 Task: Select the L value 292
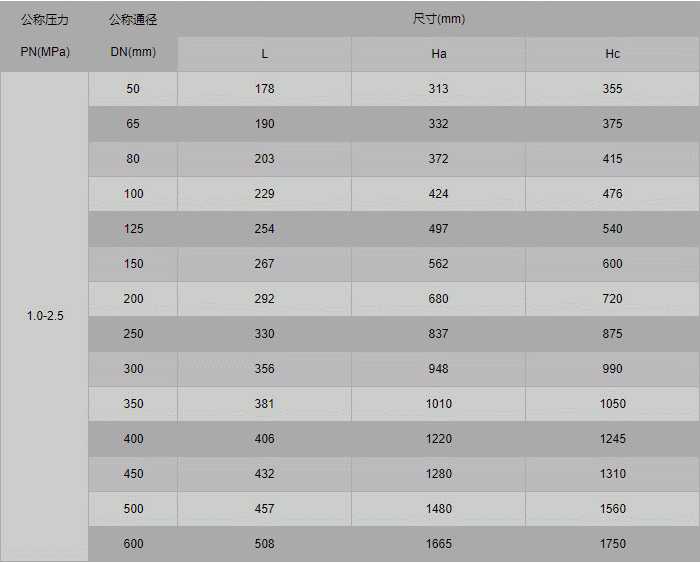coord(264,299)
